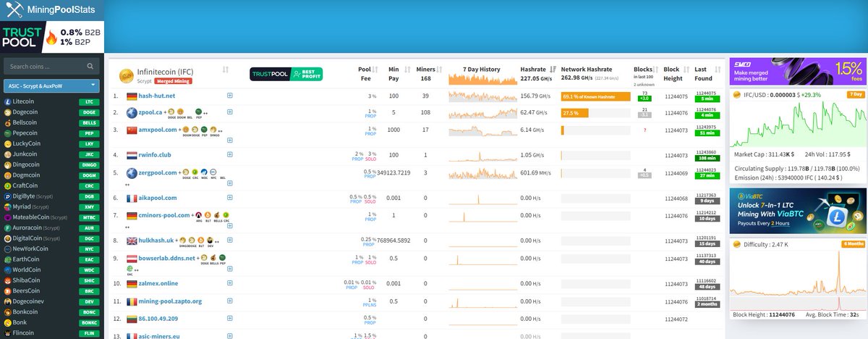Click the hash-hut.net 7 day history chart
The image size is (868, 339).
(483, 96)
